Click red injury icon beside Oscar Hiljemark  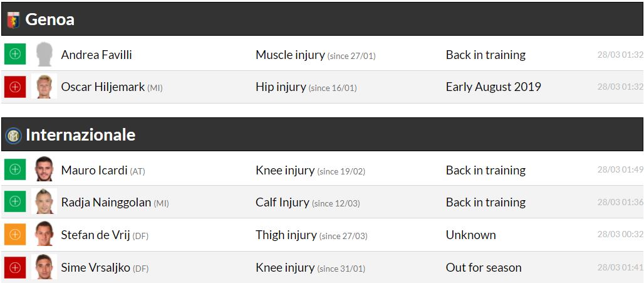tap(15, 87)
